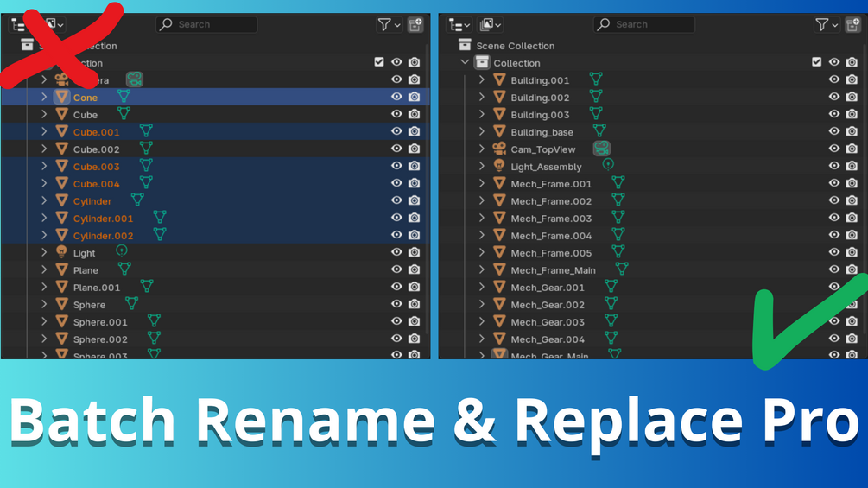
Task: Select Plane.001 in left outliner
Action: tap(97, 287)
